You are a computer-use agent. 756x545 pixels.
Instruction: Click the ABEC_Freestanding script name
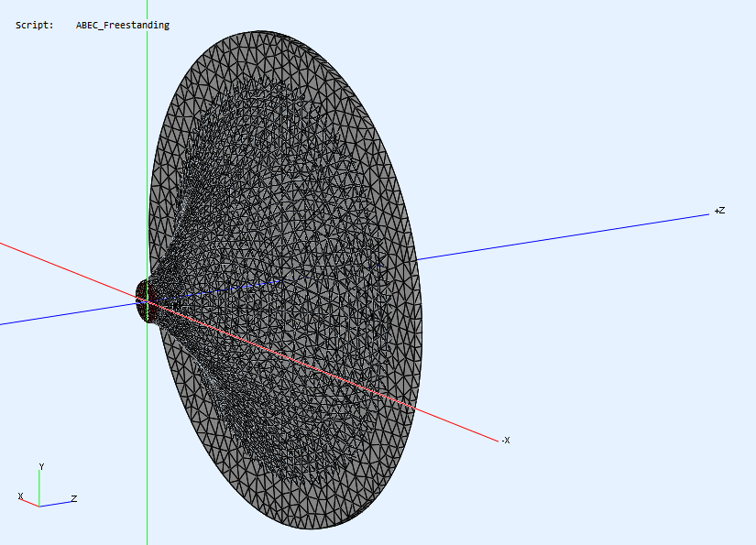(123, 25)
